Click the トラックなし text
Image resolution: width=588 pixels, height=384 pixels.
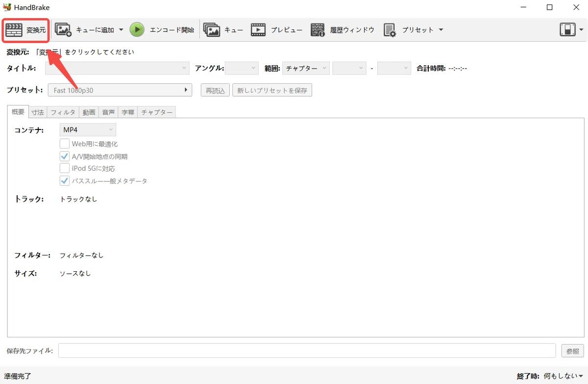78,199
